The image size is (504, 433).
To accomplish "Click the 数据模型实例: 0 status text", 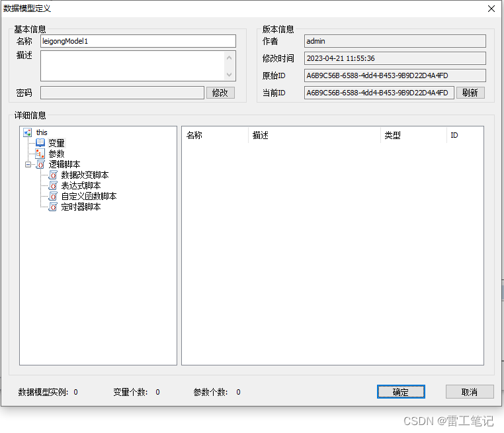I will 48,392.
